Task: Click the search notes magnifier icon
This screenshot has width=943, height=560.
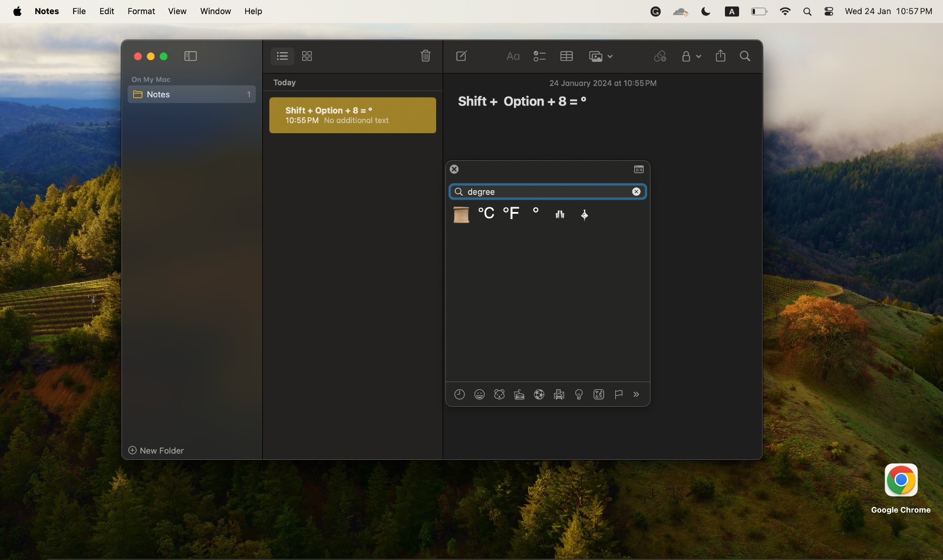Action: coord(745,56)
